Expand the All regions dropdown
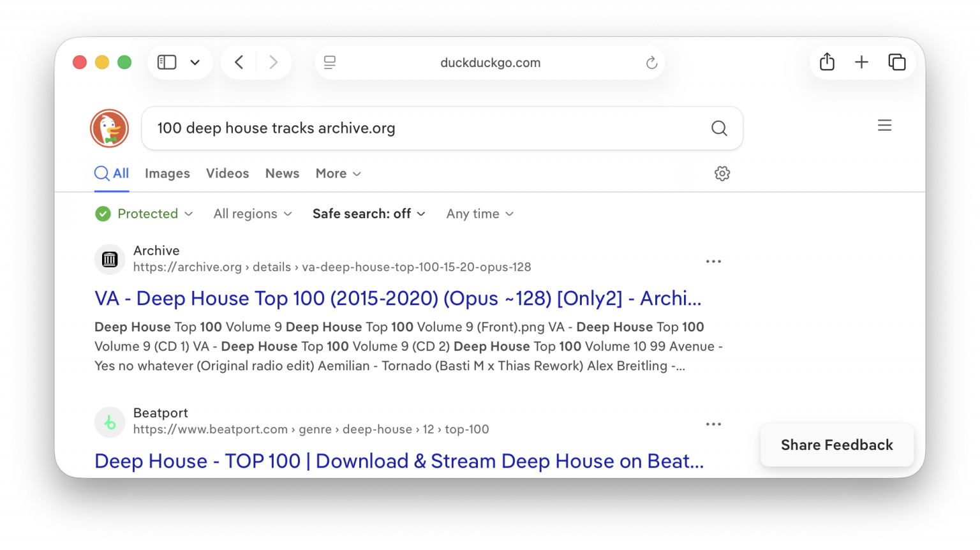The height and width of the screenshot is (550, 980). 253,214
